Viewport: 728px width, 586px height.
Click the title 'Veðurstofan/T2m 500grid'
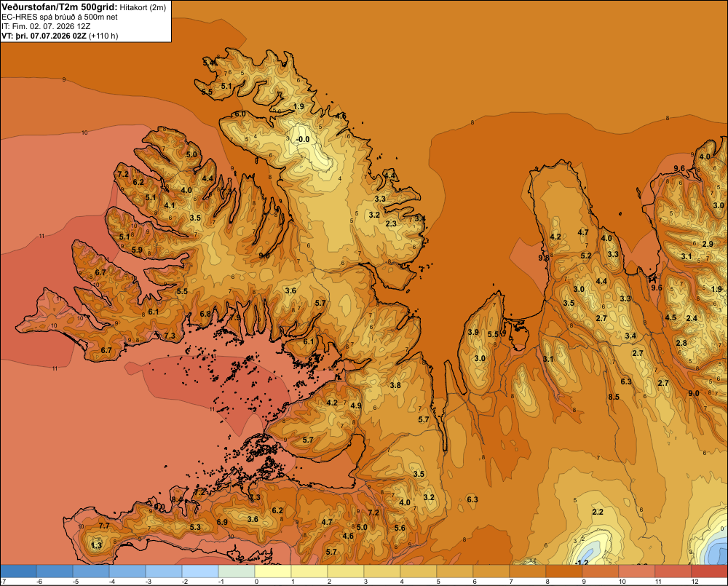59,7
